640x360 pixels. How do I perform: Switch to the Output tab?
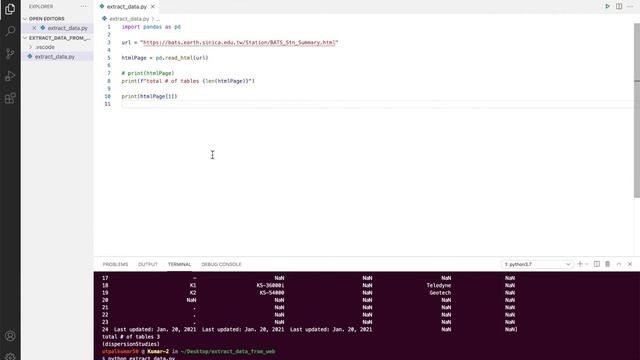click(x=148, y=264)
